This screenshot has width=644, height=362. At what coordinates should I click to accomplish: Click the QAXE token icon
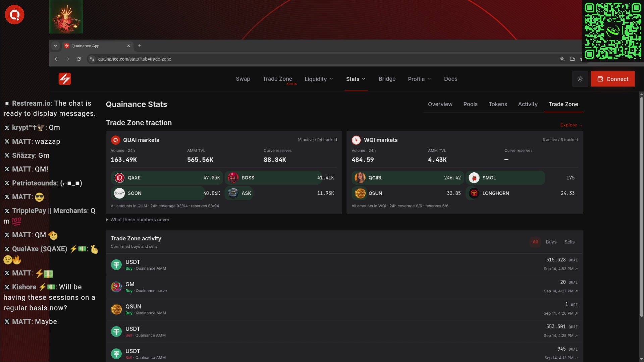coord(119,178)
